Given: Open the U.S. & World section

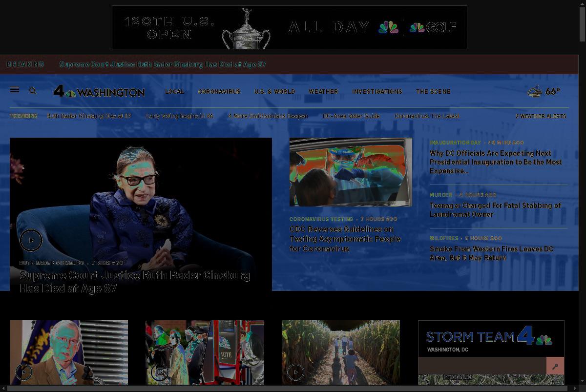Looking at the screenshot, I should 274,91.
